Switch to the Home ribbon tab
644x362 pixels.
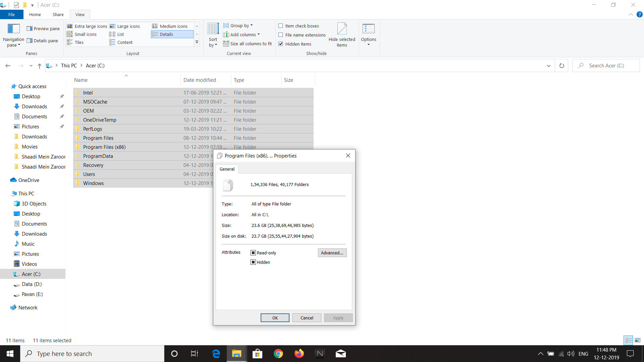point(35,14)
